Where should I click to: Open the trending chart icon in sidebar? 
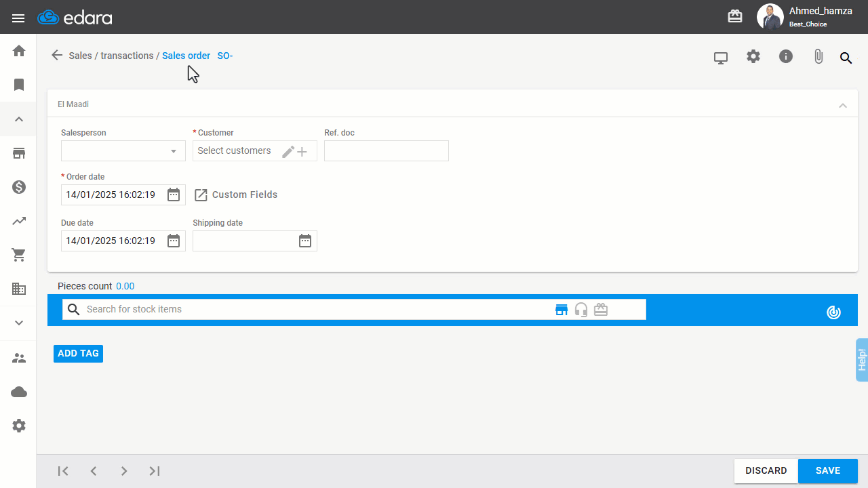[19, 221]
